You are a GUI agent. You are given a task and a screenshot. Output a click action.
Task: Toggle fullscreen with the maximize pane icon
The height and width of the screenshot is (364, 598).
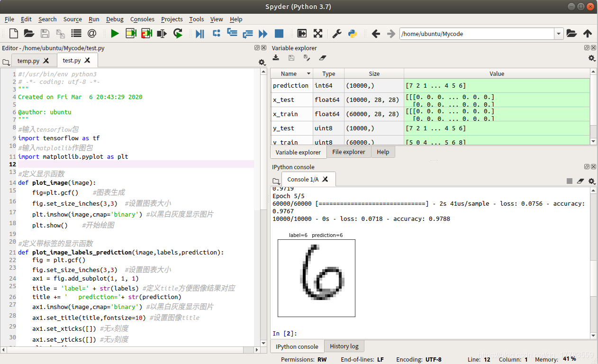317,34
